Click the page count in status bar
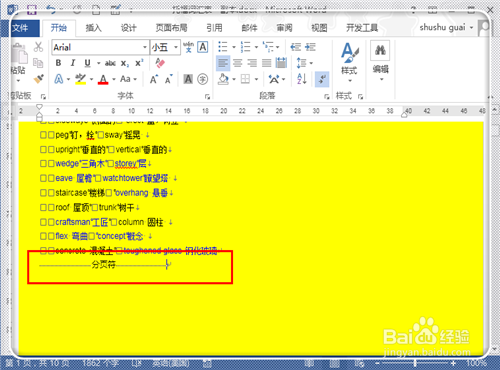Screen dimensions: 500x370 click(37, 363)
